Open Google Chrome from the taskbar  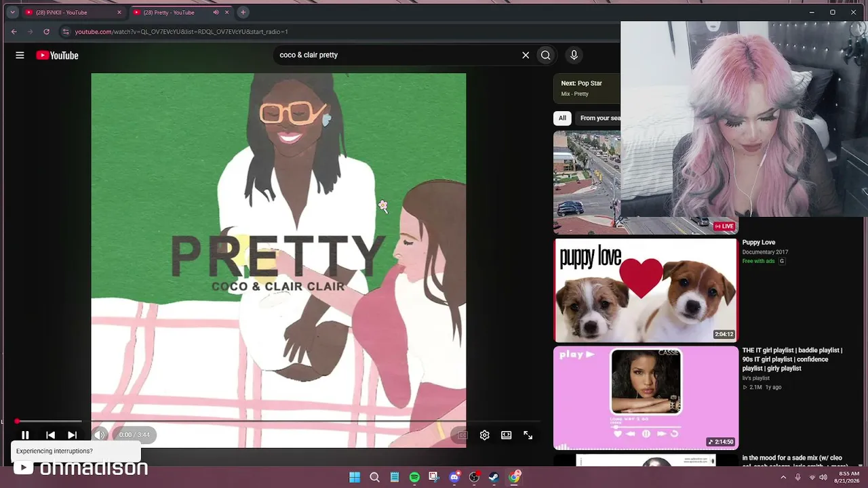(514, 477)
